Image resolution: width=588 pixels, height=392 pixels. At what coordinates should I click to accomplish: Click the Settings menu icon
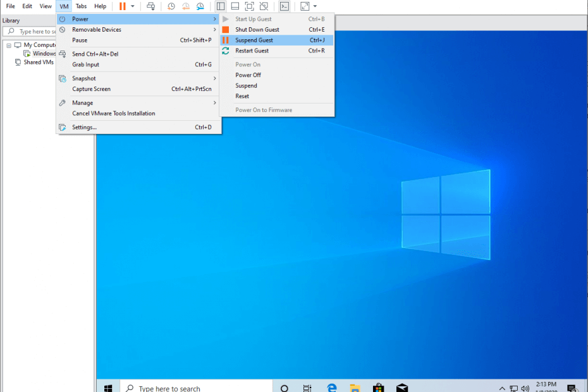pos(62,127)
